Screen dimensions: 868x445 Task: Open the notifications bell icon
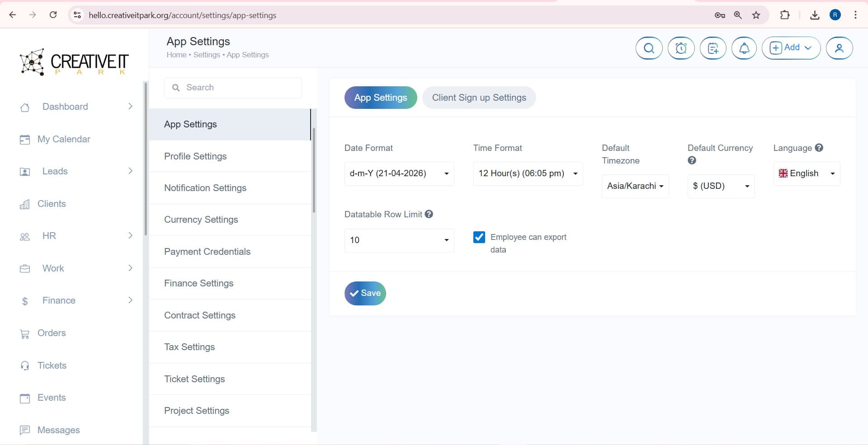coord(744,48)
